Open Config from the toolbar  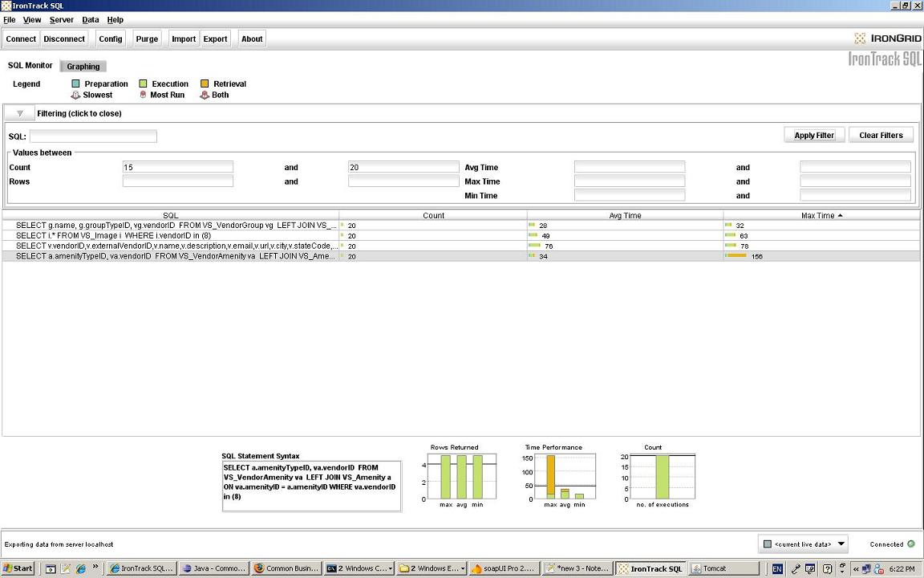coord(110,39)
